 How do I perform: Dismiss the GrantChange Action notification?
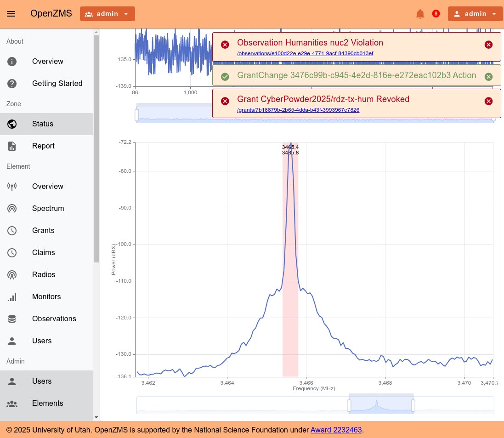(x=488, y=77)
